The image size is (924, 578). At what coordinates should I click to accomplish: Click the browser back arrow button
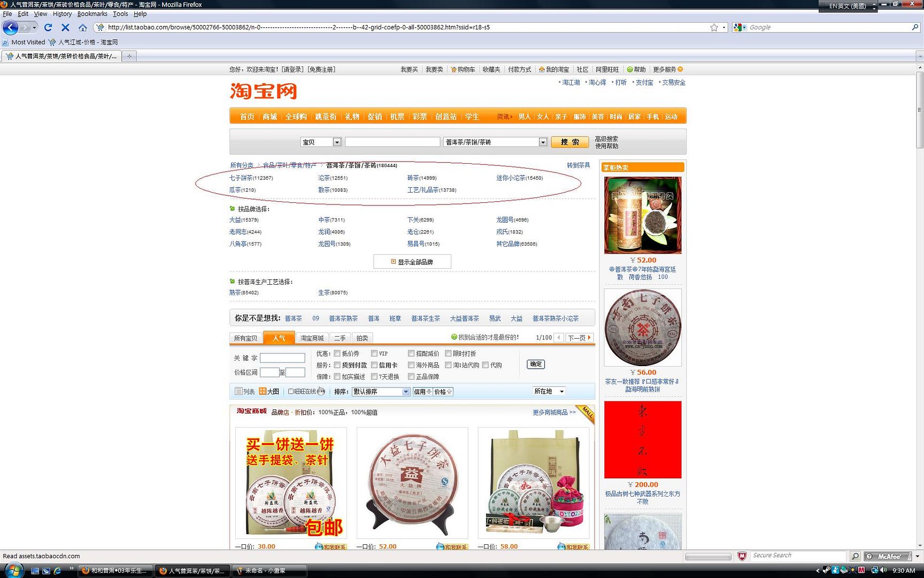pyautogui.click(x=11, y=27)
